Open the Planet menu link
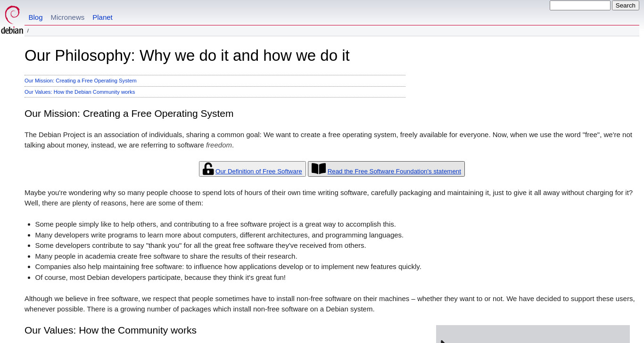This screenshot has width=644, height=343. point(102,17)
